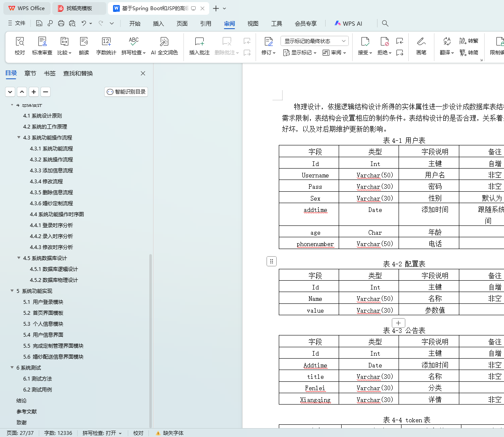The width and height of the screenshot is (504, 437).
Task: Go to 5.1 用户登录模块 heading
Action: pyautogui.click(x=43, y=302)
